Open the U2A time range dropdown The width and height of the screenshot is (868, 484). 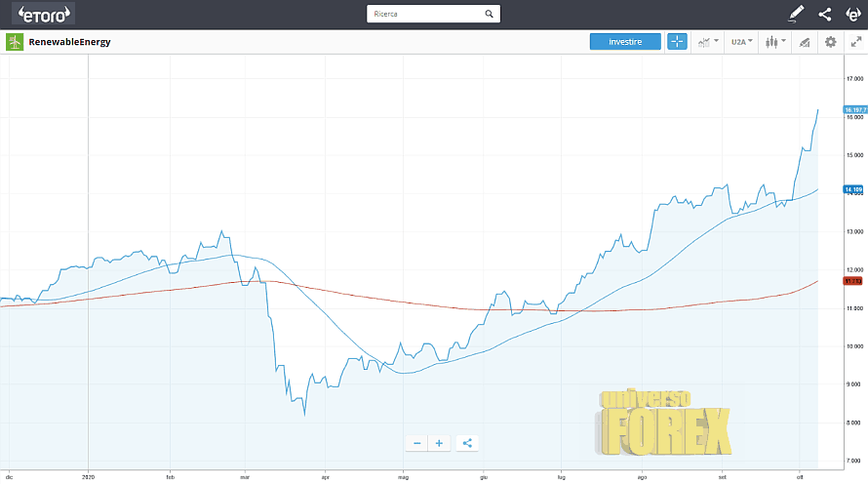pos(742,42)
